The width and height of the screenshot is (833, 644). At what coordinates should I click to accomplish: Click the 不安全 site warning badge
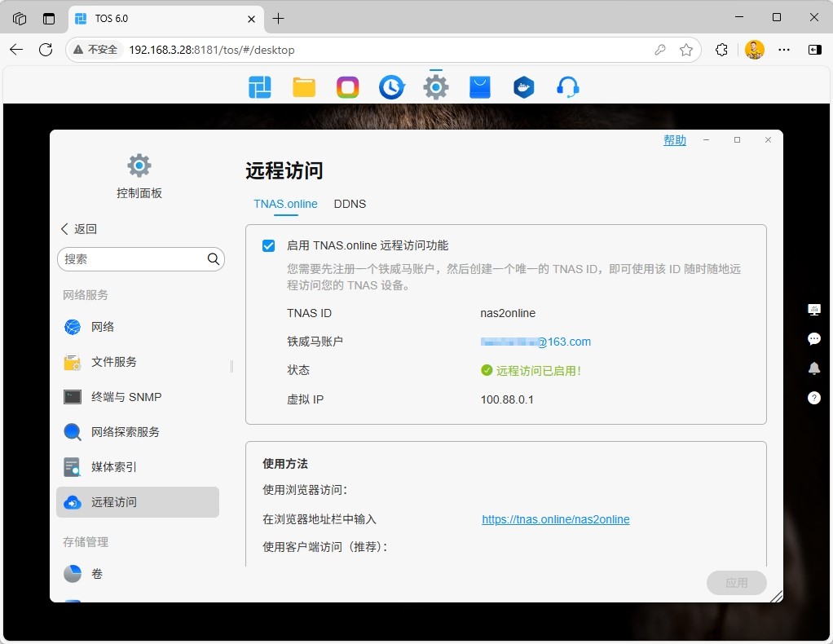(95, 50)
